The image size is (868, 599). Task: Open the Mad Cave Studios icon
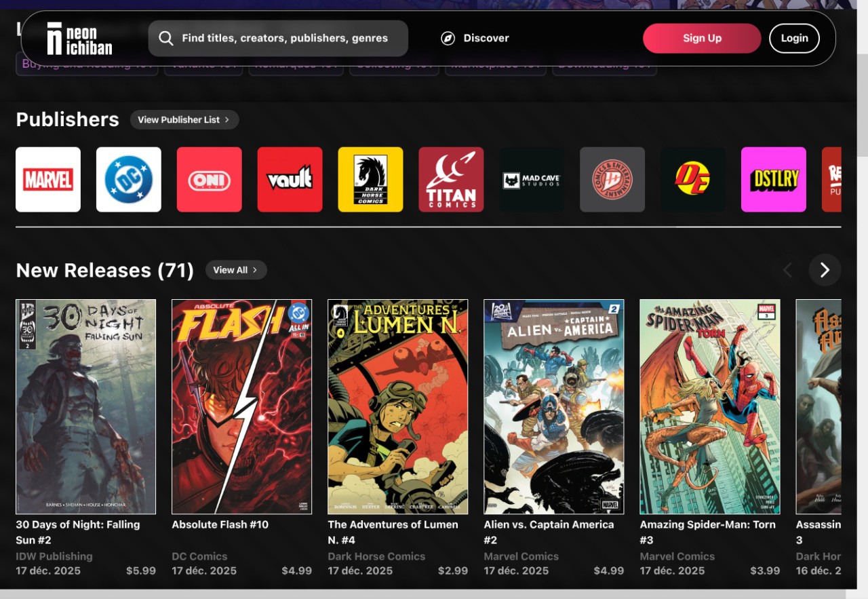[x=532, y=180]
